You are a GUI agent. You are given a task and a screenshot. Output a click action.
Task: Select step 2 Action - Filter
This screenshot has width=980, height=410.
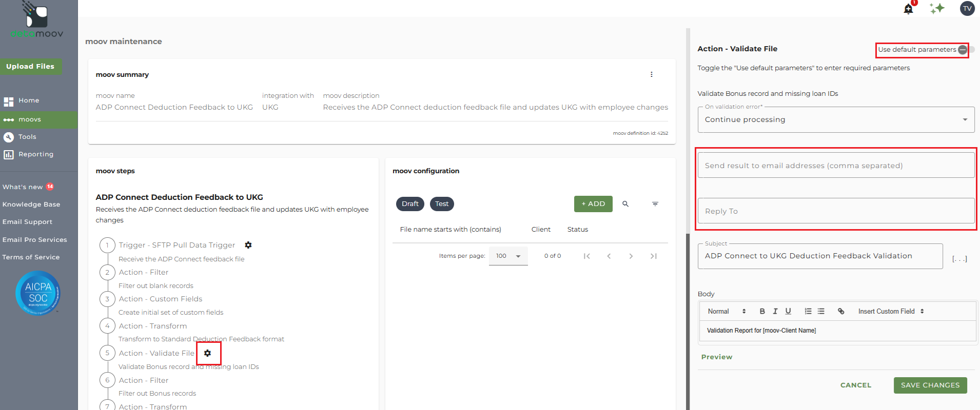[144, 272]
